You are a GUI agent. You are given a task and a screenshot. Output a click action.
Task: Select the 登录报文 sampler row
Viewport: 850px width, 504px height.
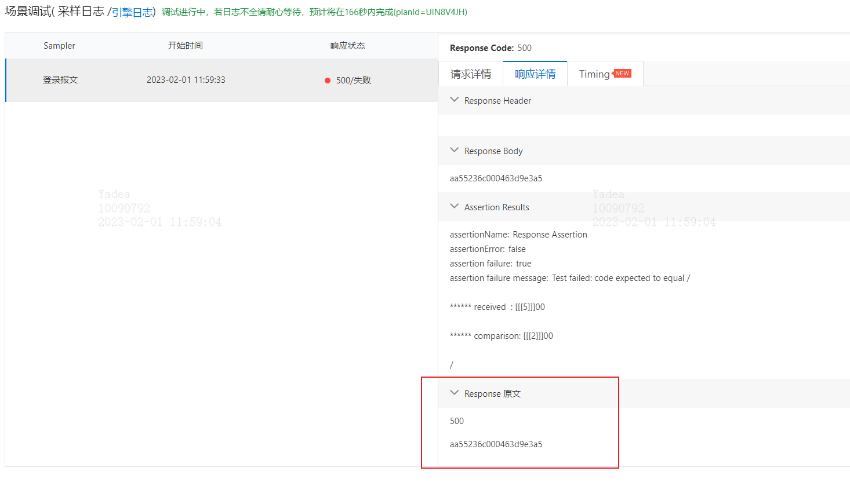(60, 80)
